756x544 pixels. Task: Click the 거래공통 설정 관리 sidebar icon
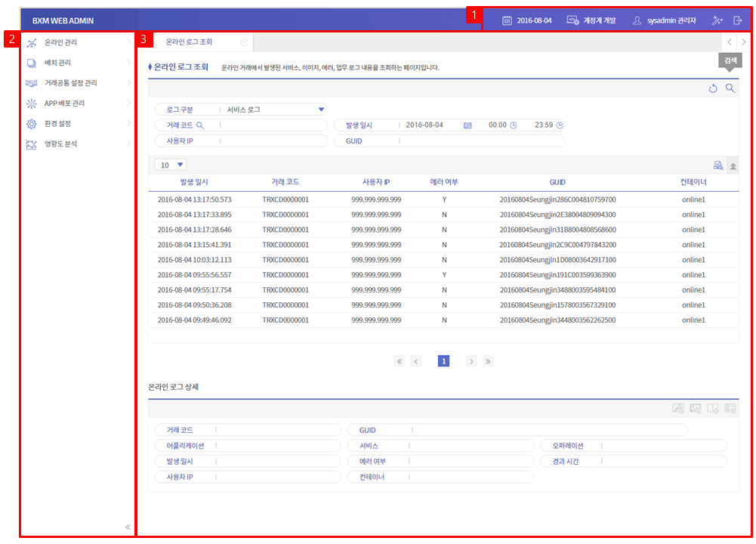point(31,83)
